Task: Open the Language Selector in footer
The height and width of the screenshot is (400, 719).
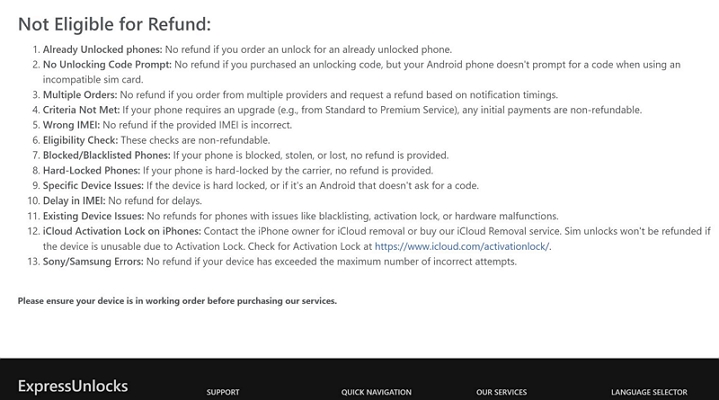Action: click(648, 392)
